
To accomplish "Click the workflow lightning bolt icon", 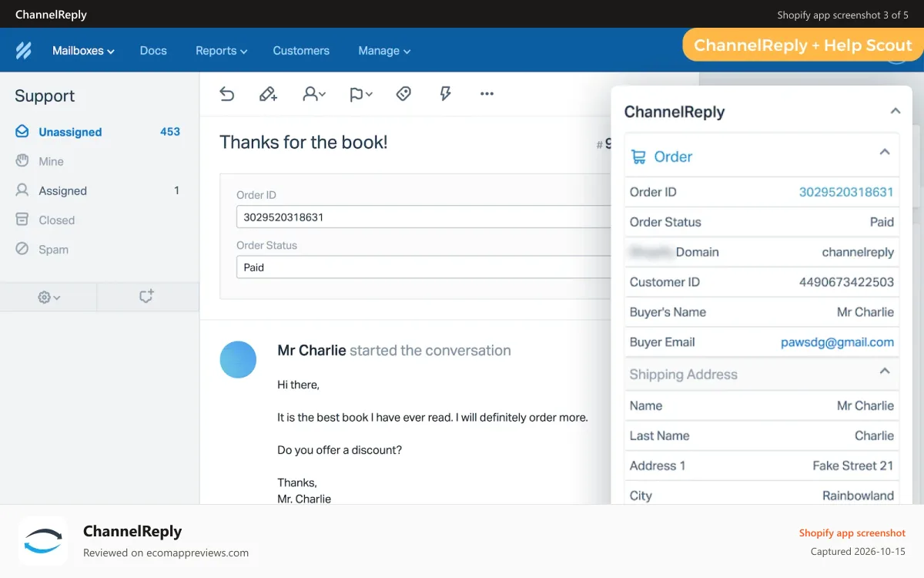I will coord(445,94).
